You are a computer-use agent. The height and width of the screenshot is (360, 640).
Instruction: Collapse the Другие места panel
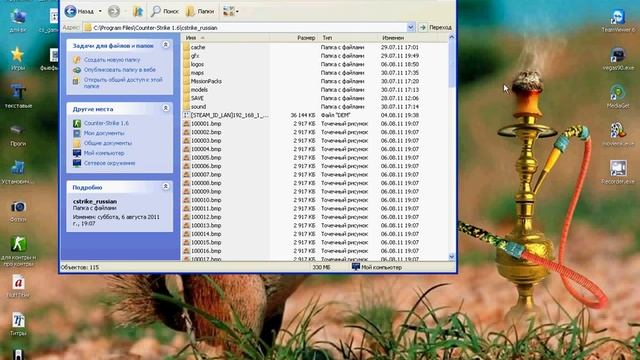click(166, 108)
